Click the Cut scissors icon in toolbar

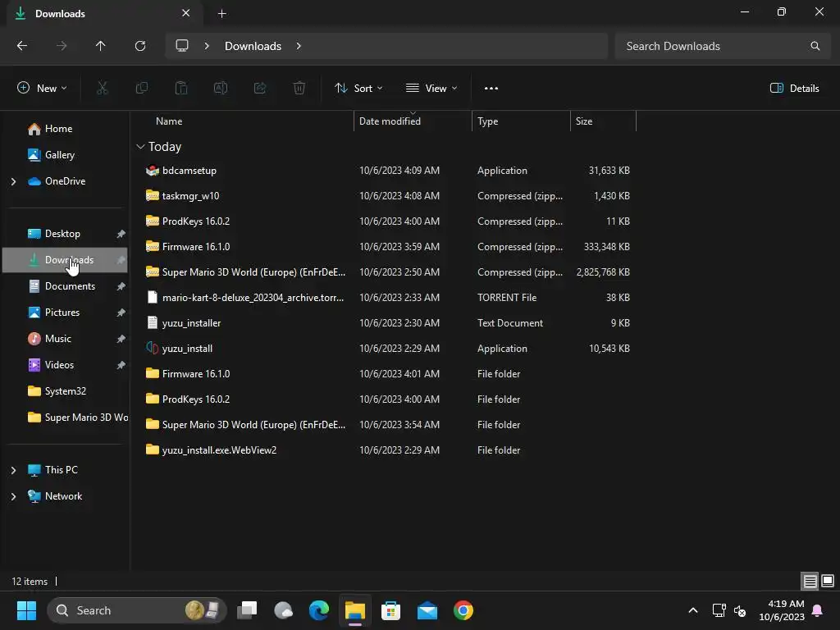102,89
